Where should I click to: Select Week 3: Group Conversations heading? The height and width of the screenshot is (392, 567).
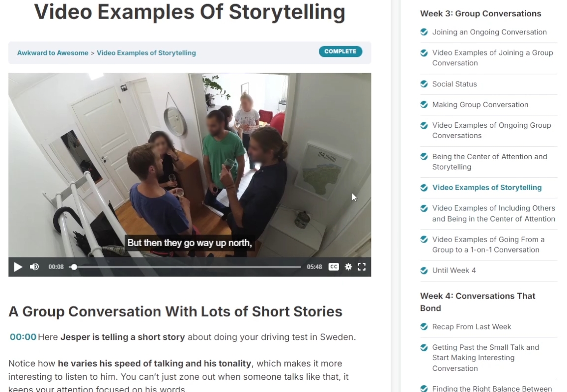(481, 14)
